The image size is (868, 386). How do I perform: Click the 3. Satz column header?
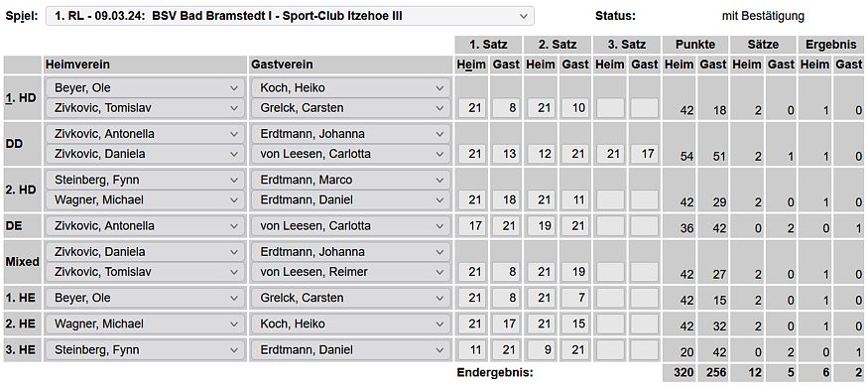627,45
